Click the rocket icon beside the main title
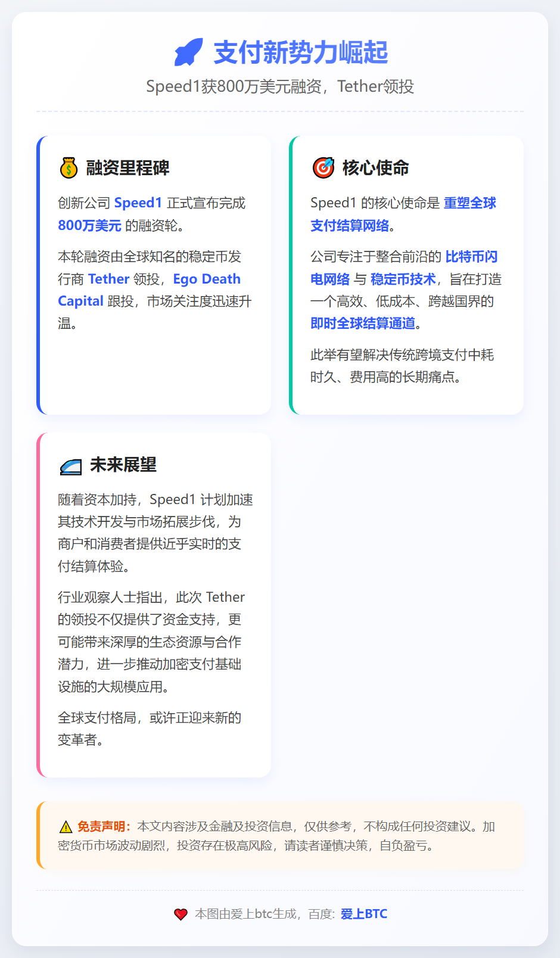The width and height of the screenshot is (560, 958). pos(188,52)
